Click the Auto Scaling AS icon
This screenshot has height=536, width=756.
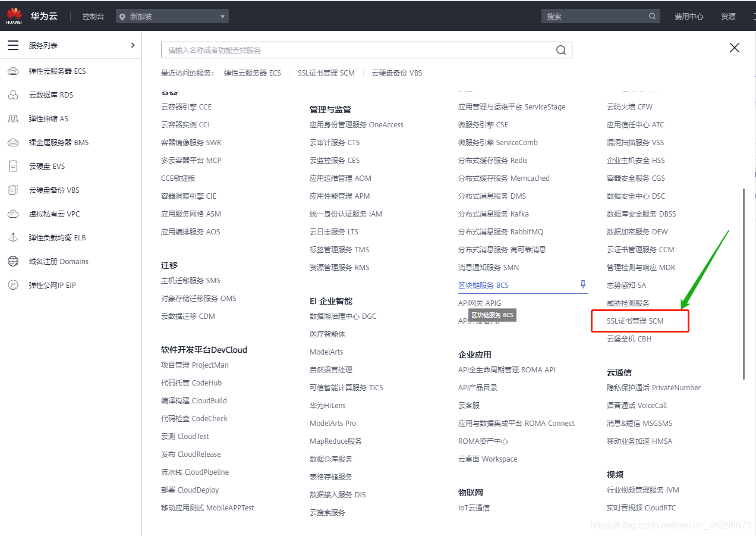click(x=13, y=119)
